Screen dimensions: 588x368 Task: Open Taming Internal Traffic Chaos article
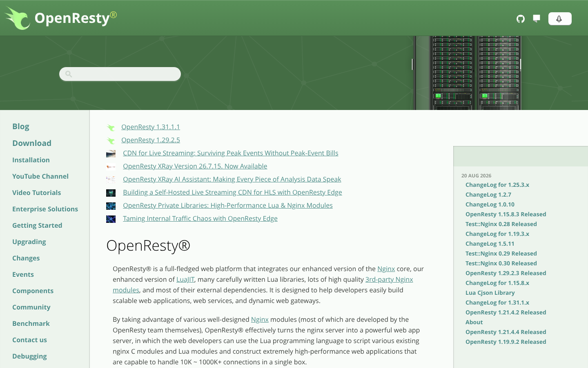point(200,218)
